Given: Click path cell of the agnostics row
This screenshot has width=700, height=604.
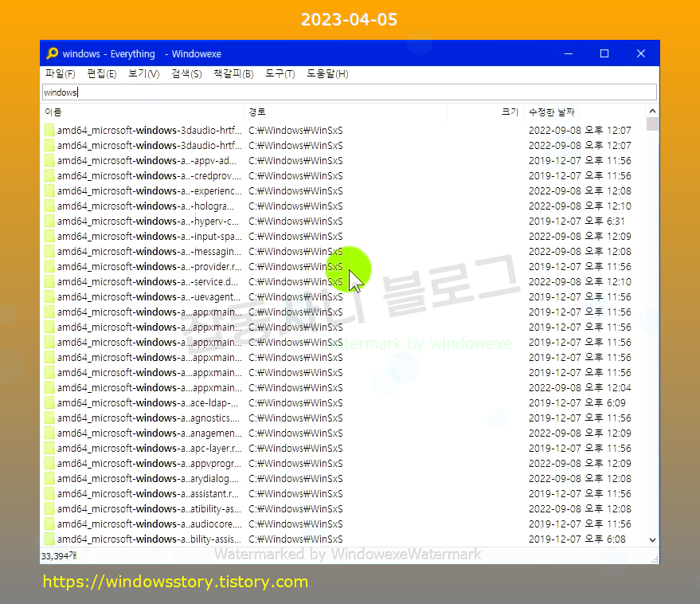Looking at the screenshot, I should click(x=295, y=418).
